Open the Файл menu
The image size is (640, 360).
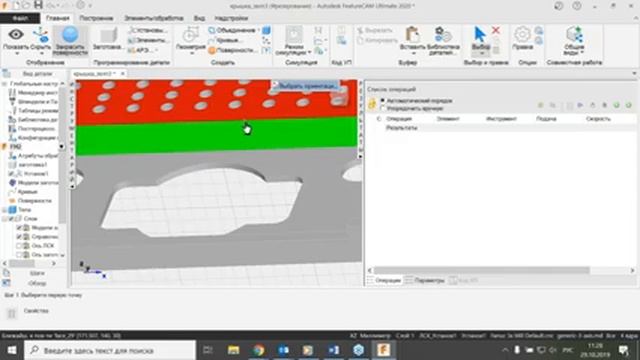[x=20, y=18]
